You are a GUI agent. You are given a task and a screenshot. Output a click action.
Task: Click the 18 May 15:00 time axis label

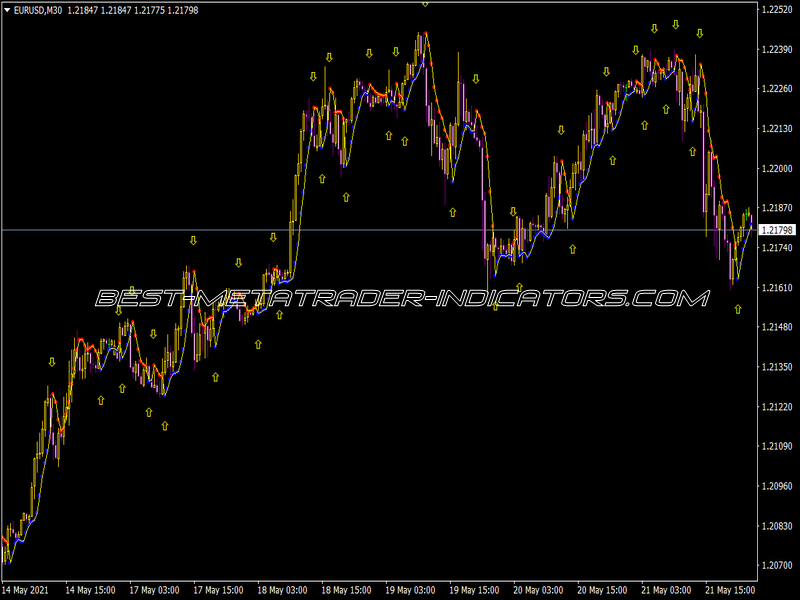(346, 590)
